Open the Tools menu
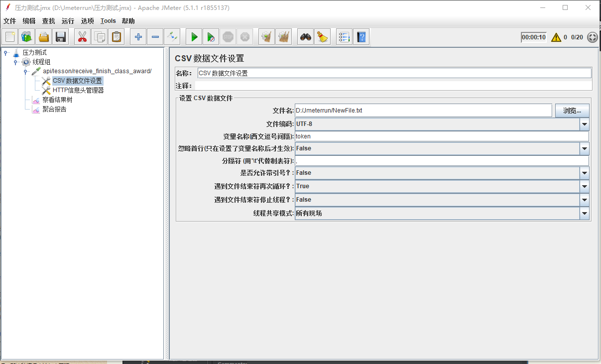 [108, 21]
